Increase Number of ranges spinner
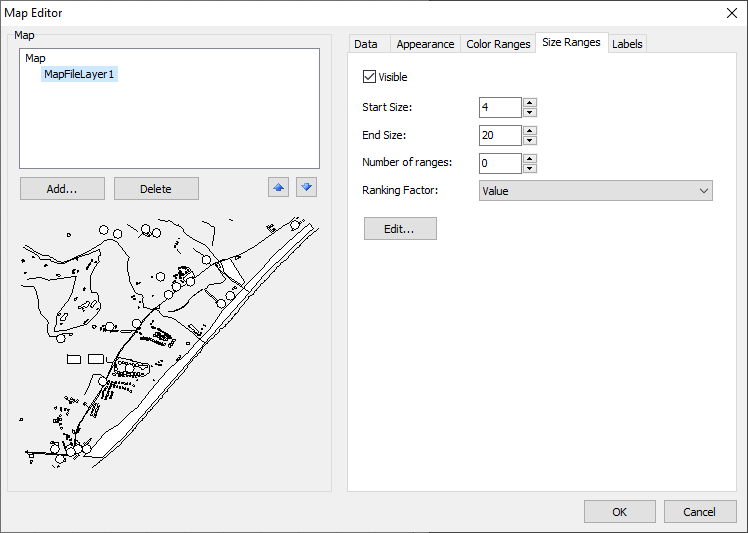Image resolution: width=748 pixels, height=533 pixels. 530,158
